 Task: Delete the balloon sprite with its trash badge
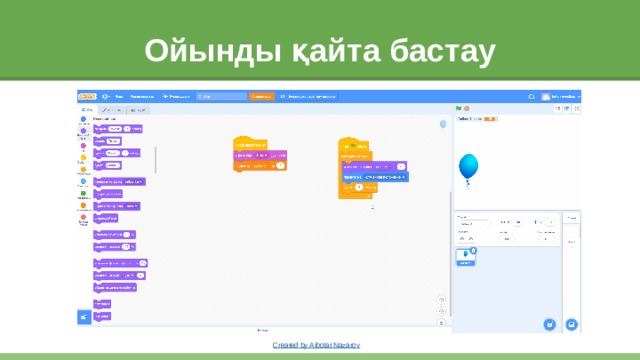473,251
